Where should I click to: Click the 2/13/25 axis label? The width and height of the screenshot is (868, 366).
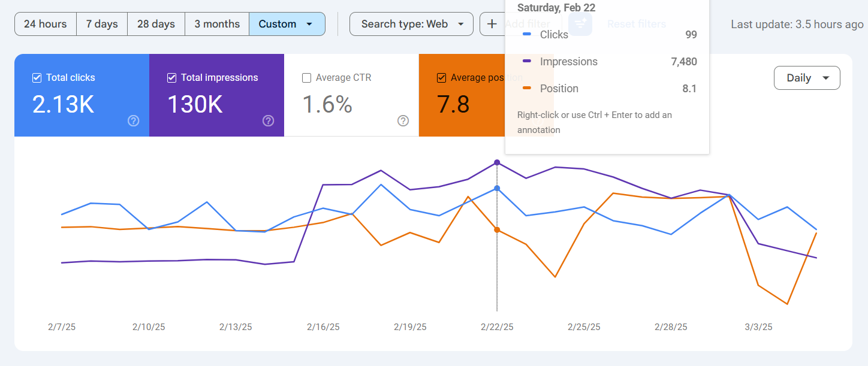coord(236,327)
